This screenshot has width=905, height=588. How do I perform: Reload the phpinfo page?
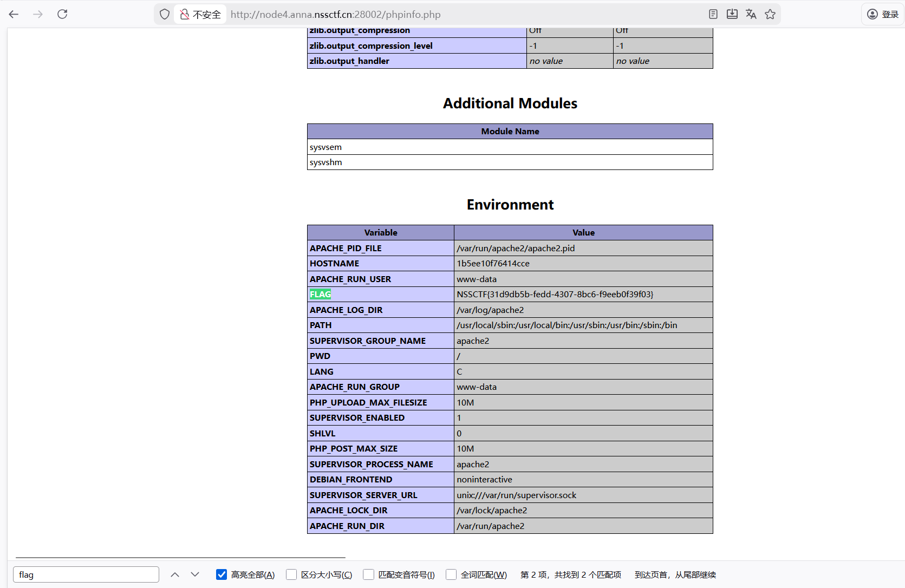62,14
